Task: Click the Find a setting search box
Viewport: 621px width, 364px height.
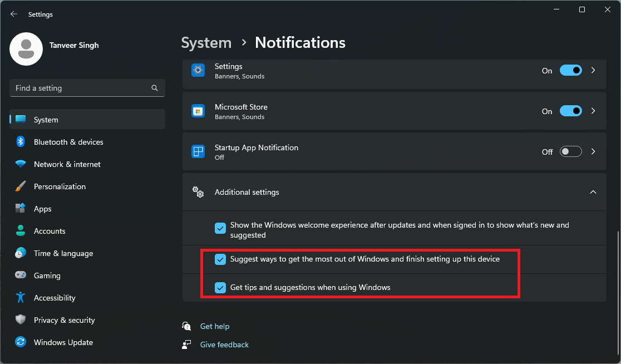Action: coord(87,88)
